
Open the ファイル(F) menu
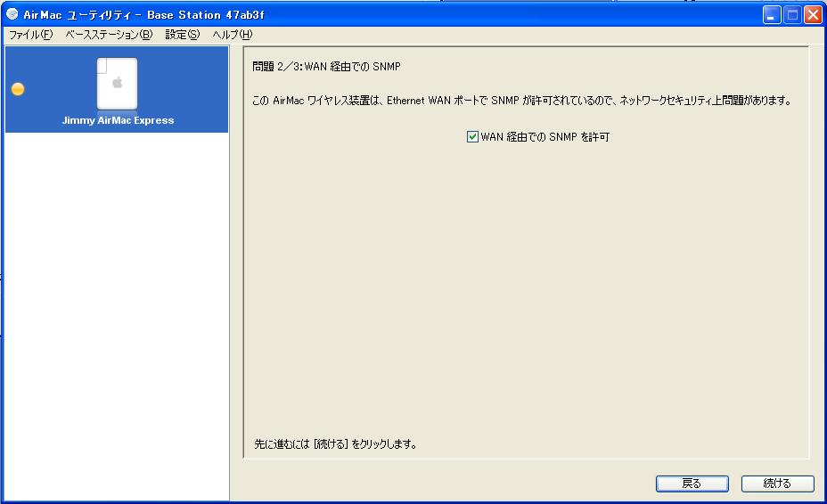(x=30, y=35)
